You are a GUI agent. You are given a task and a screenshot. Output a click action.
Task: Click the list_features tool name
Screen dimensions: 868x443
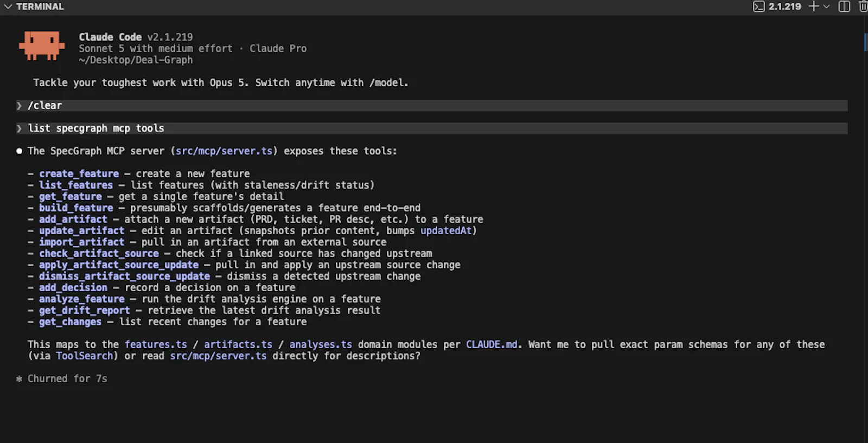click(x=76, y=185)
